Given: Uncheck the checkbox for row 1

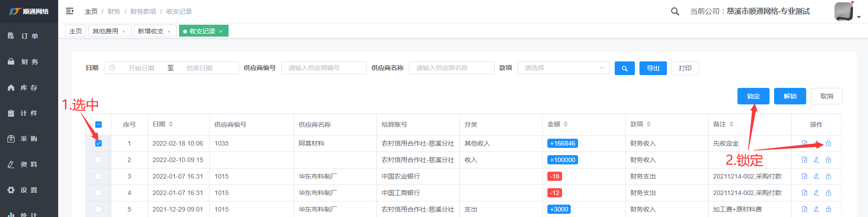Looking at the screenshot, I should point(98,143).
